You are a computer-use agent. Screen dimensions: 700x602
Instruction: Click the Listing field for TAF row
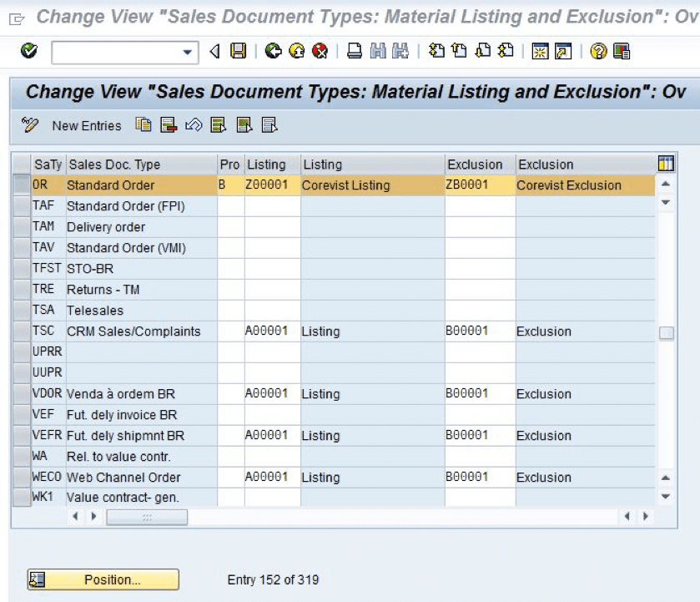(x=272, y=206)
